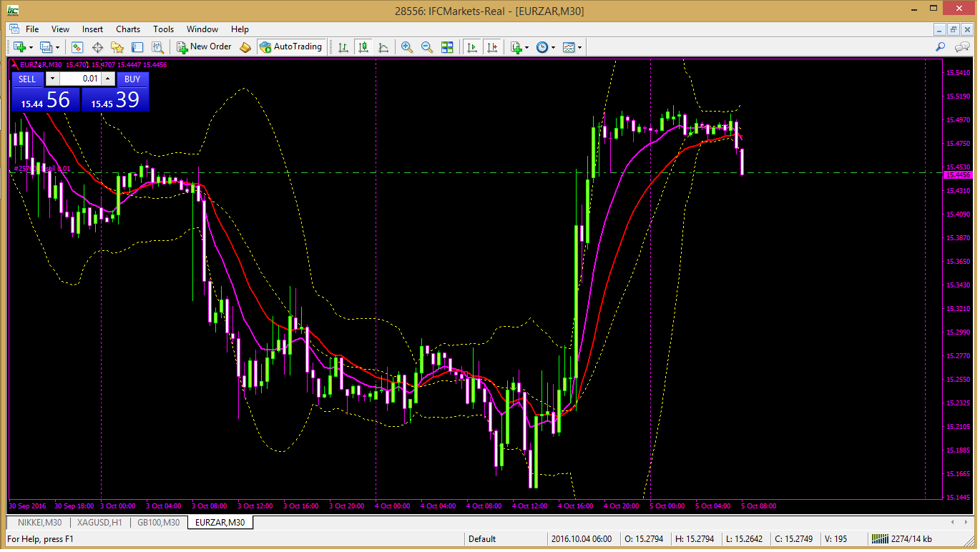Toggle AutoTrading on or off
This screenshot has width=980, height=552.
[x=290, y=46]
